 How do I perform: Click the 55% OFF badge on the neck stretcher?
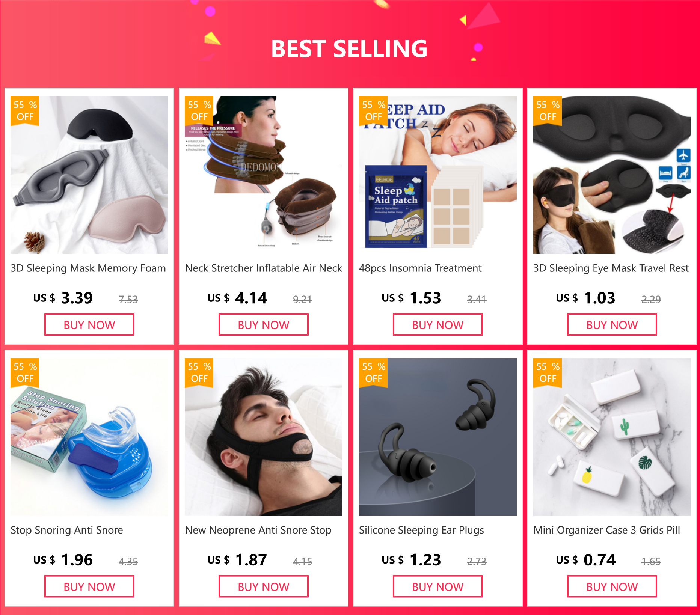(x=199, y=110)
